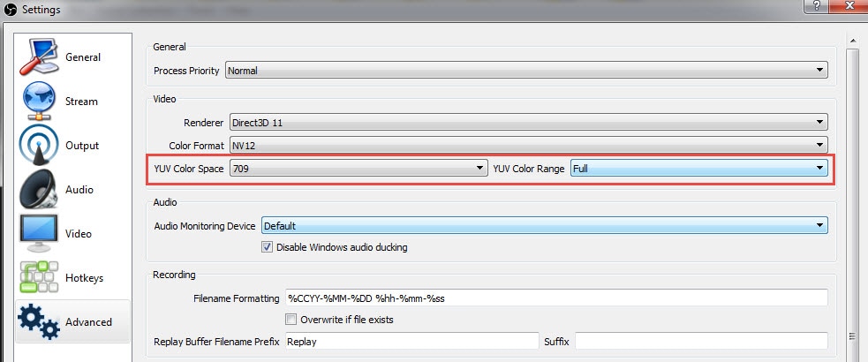Click OBS logo in title bar
The width and height of the screenshot is (868, 362).
coord(11,10)
